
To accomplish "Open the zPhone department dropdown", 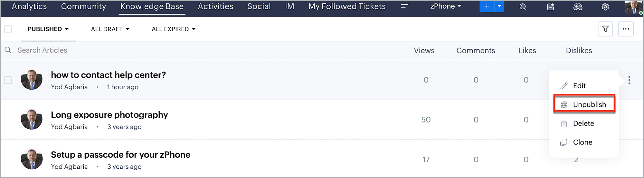I will [x=445, y=6].
